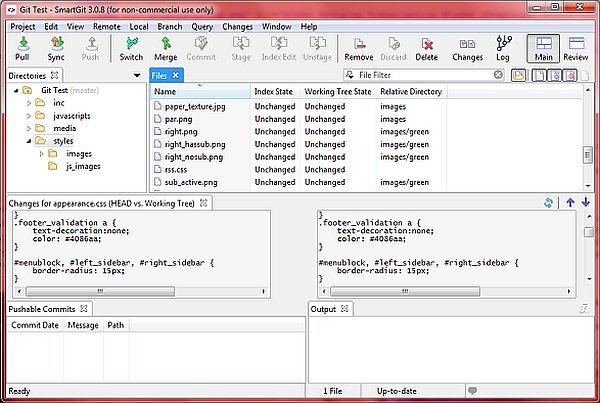Click the Delete toolbar icon
The width and height of the screenshot is (600, 403).
click(x=427, y=49)
